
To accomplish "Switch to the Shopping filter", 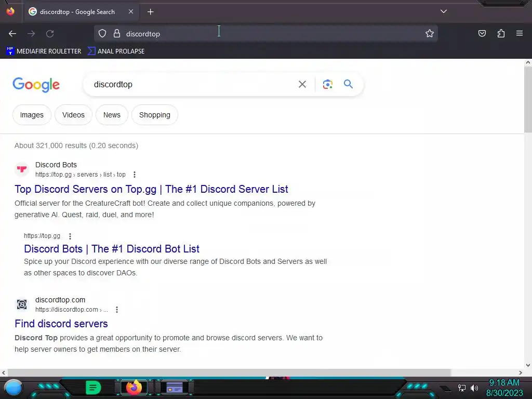I will (155, 115).
